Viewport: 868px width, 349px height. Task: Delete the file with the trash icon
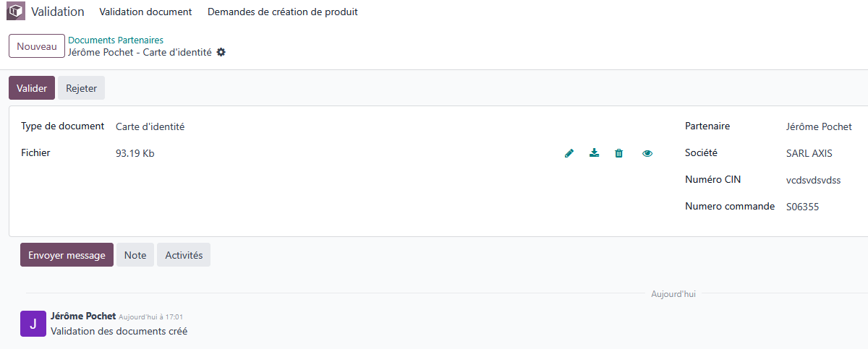pos(619,153)
